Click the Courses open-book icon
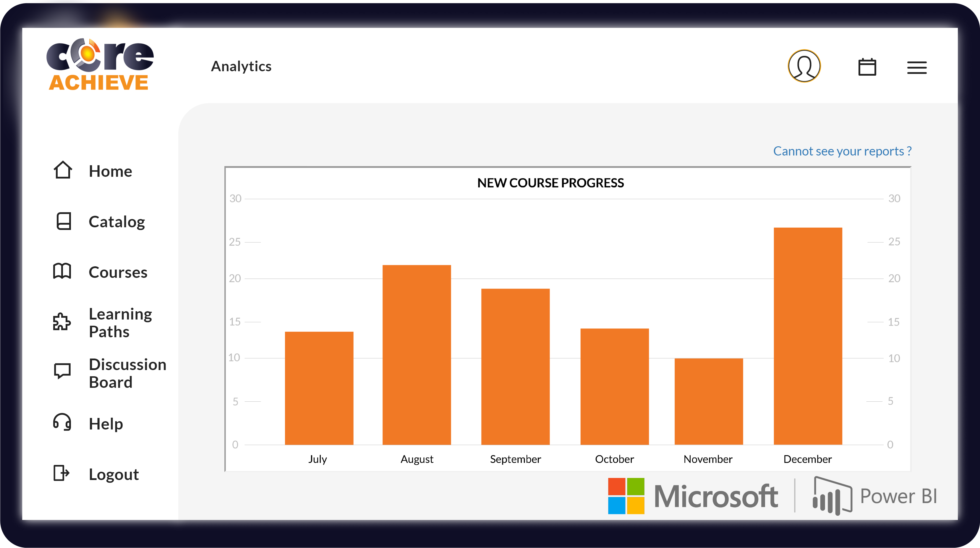The image size is (980, 548). [x=62, y=271]
